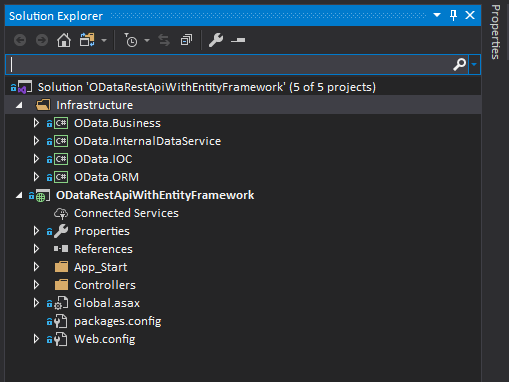Click the Web.config file icon
Screen dimensions: 509x382
pyautogui.click(x=61, y=339)
